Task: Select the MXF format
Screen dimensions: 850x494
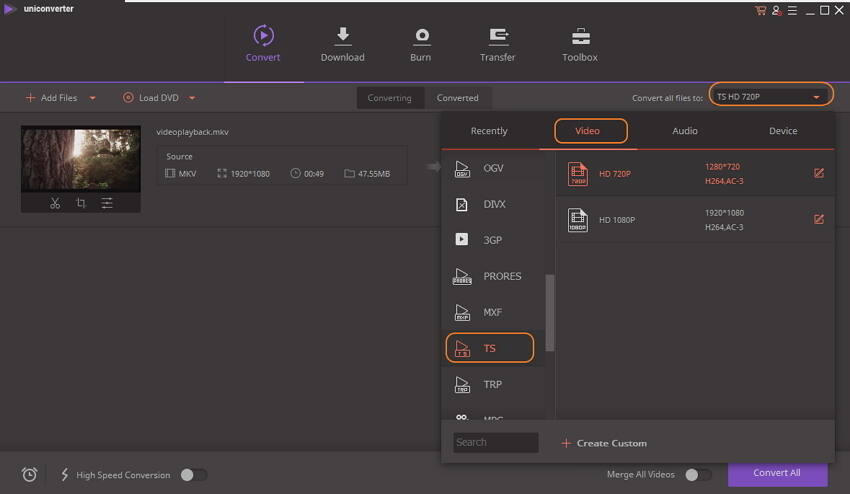Action: pyautogui.click(x=493, y=312)
